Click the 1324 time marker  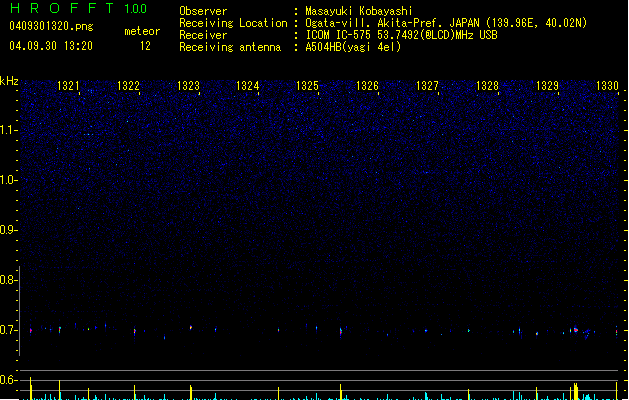(x=248, y=86)
